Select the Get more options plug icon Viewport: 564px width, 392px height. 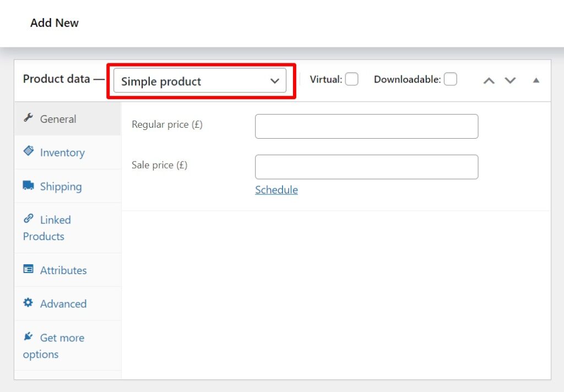coord(29,337)
